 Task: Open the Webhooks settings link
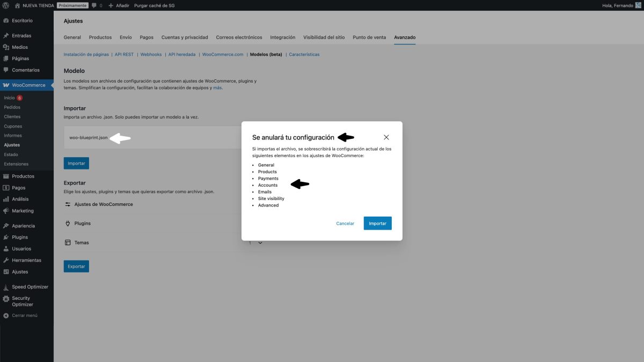click(151, 54)
